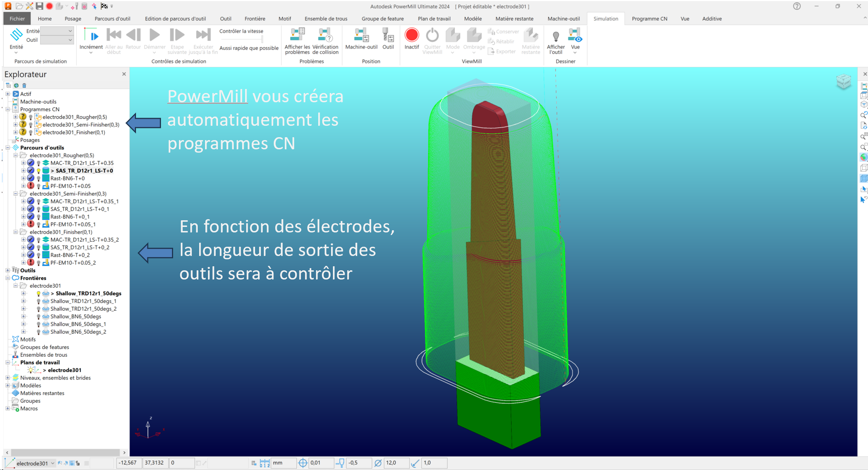
Task: Open Machine-outil position tool
Action: point(361,39)
